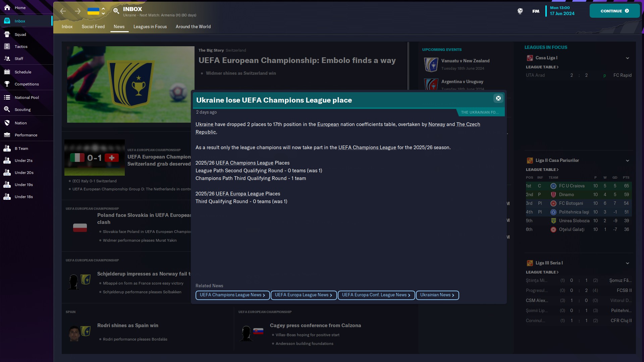Image resolution: width=644 pixels, height=362 pixels.
Task: Open the Ukraine team switcher arrows
Action: coord(103,11)
